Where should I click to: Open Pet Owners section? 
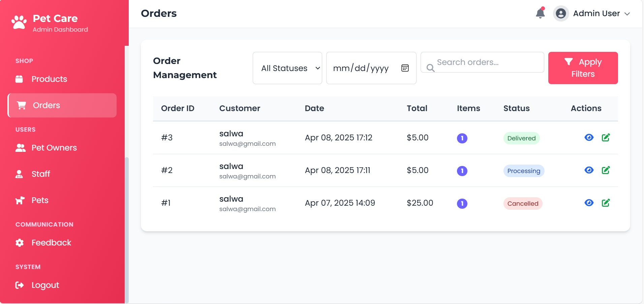[x=54, y=148]
